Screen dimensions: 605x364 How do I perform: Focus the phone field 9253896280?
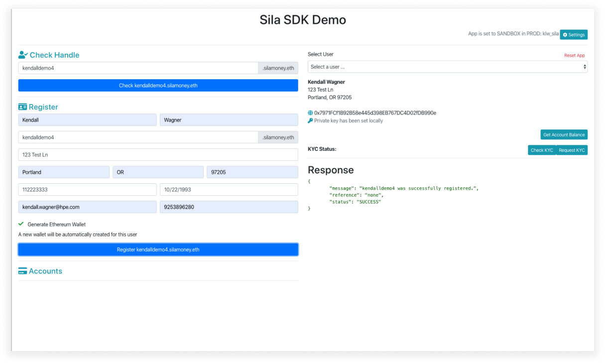[229, 207]
